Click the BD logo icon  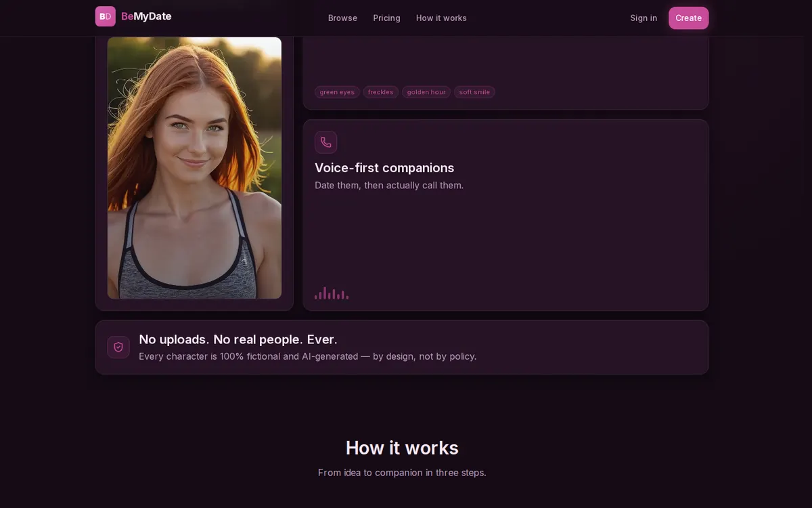coord(106,16)
